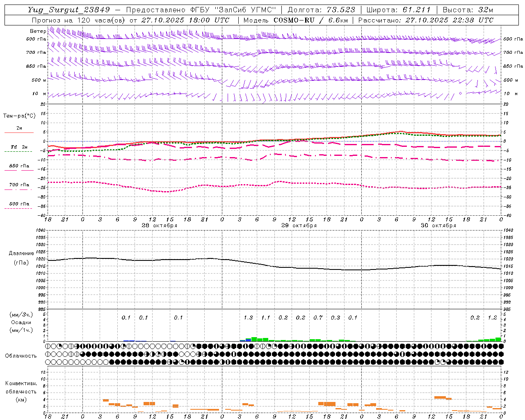
Task: Click the Давление pressure panel label
Action: pos(21,253)
